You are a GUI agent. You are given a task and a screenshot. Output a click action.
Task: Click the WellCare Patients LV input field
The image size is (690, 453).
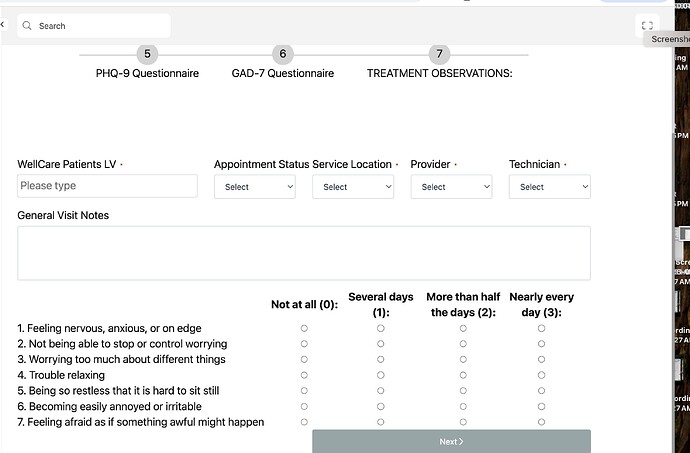pyautogui.click(x=107, y=186)
